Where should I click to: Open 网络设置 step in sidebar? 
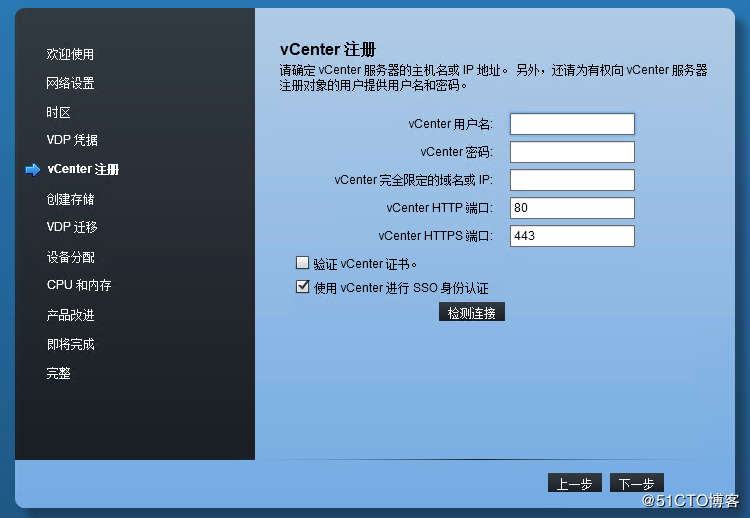pos(70,83)
